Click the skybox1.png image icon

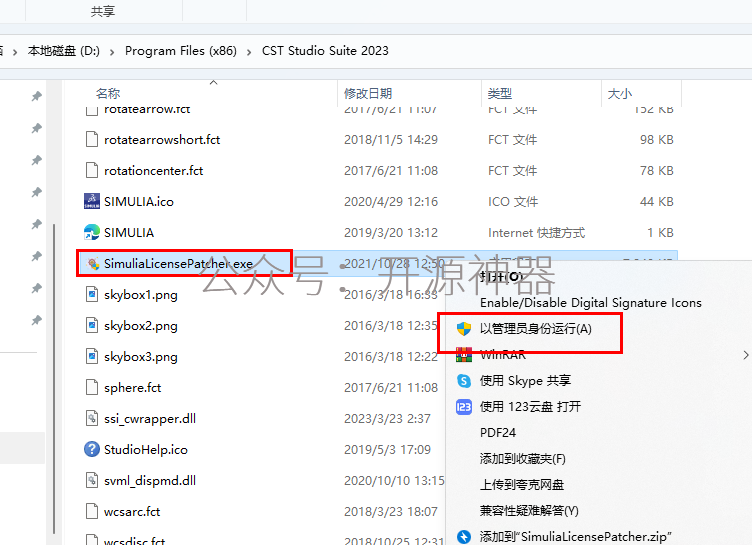point(92,294)
